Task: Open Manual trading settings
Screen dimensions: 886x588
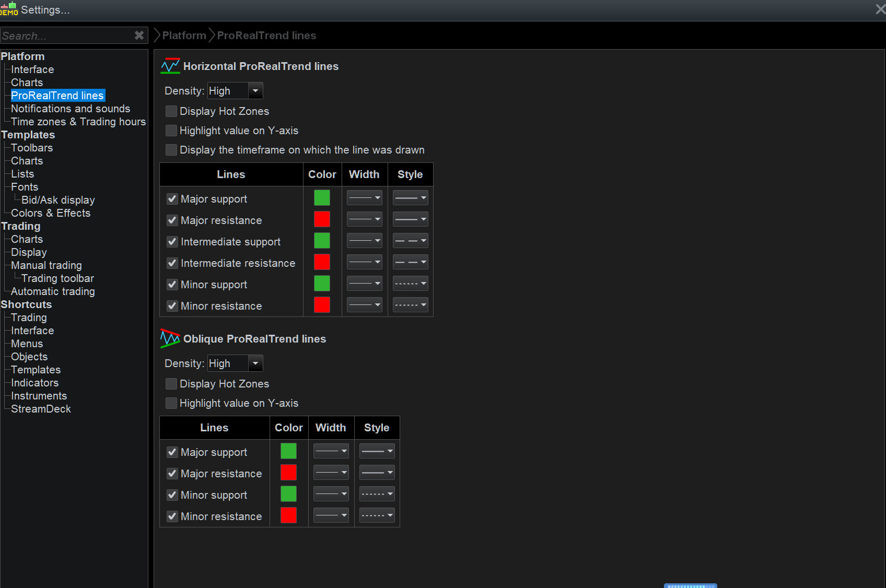Action: (x=46, y=265)
